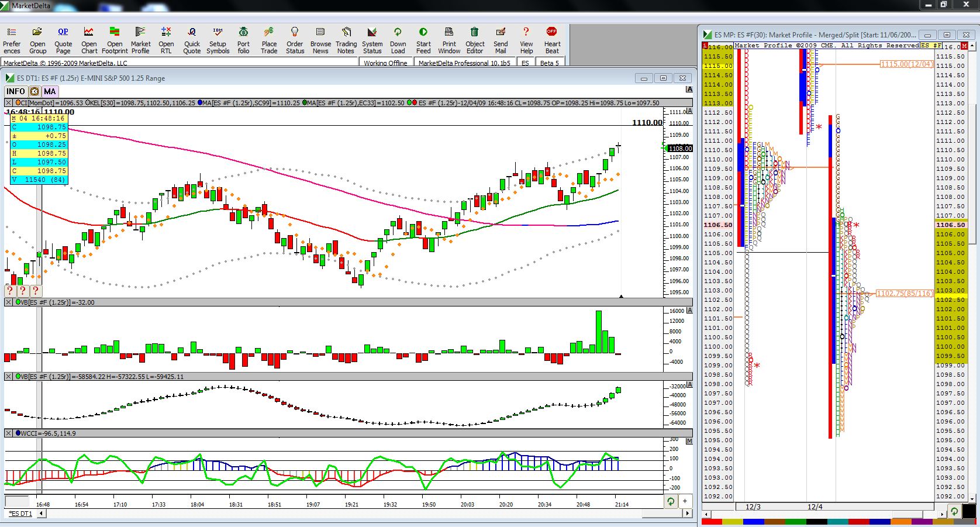Screen dimensions: 980x527
Task: Click the A scale button on cumulative VB pane
Action: (x=689, y=385)
